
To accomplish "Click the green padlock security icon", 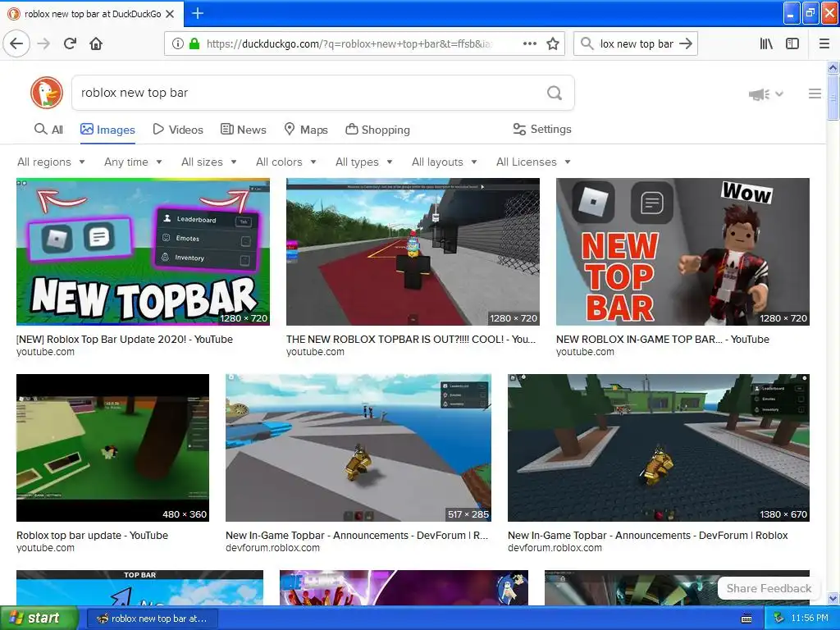I will tap(194, 43).
